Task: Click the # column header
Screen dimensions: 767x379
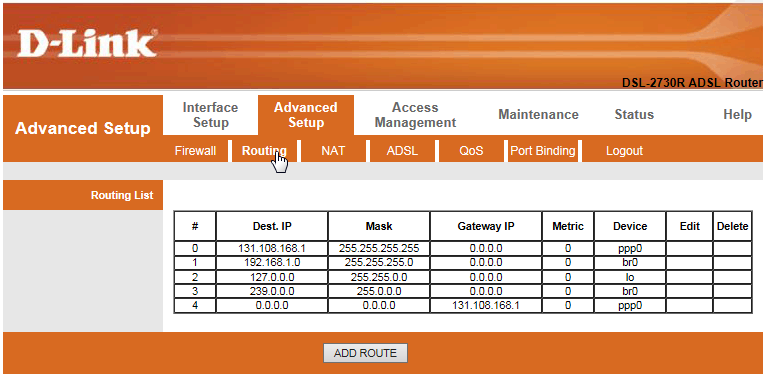Action: 195,226
